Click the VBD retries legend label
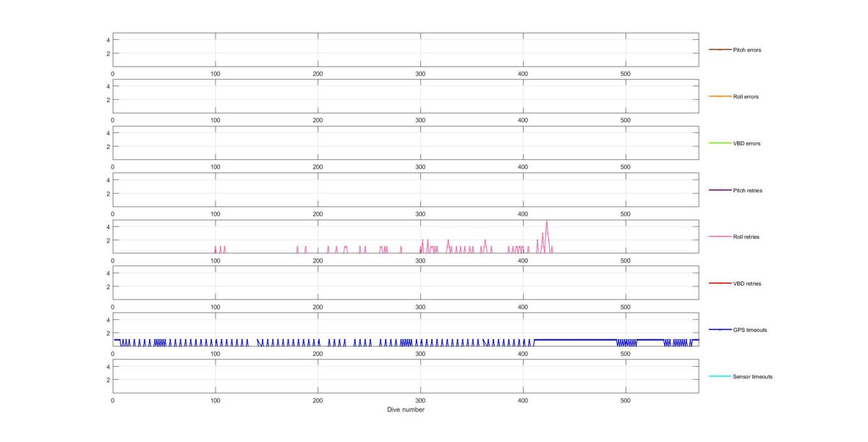The height and width of the screenshot is (442, 868). [747, 284]
